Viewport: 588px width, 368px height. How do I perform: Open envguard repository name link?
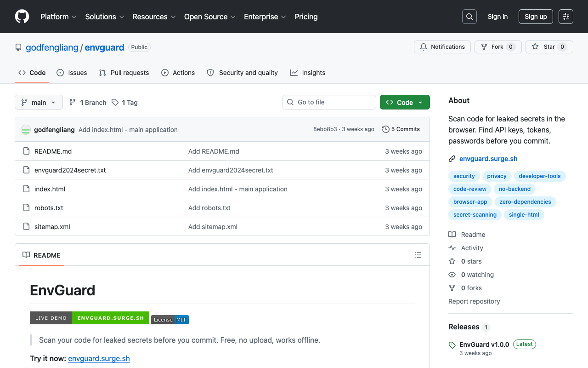104,47
